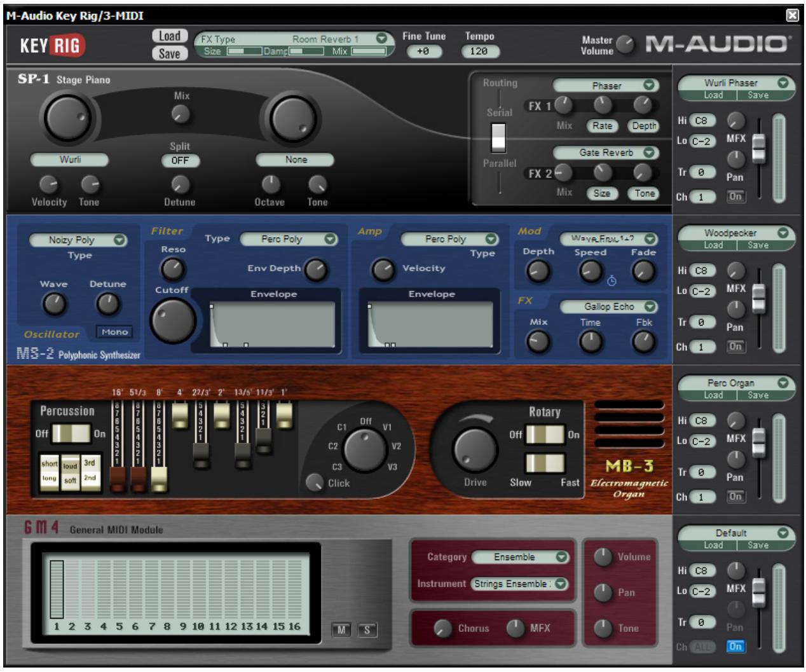Toggle the Rotary Off/On switch
This screenshot has height=672, width=806.
(545, 435)
